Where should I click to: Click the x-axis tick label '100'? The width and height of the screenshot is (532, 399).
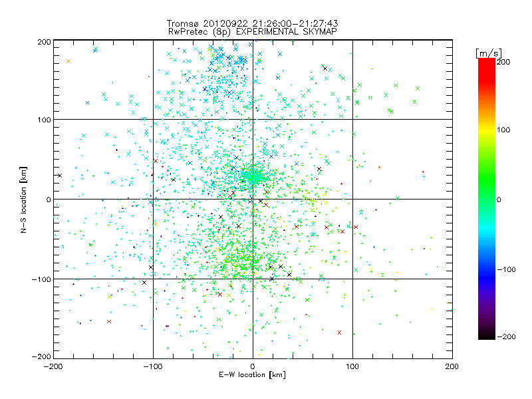(x=352, y=366)
